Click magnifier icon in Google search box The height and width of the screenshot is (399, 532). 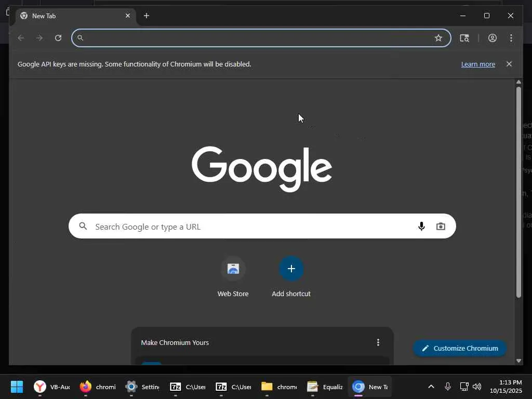coord(83,226)
